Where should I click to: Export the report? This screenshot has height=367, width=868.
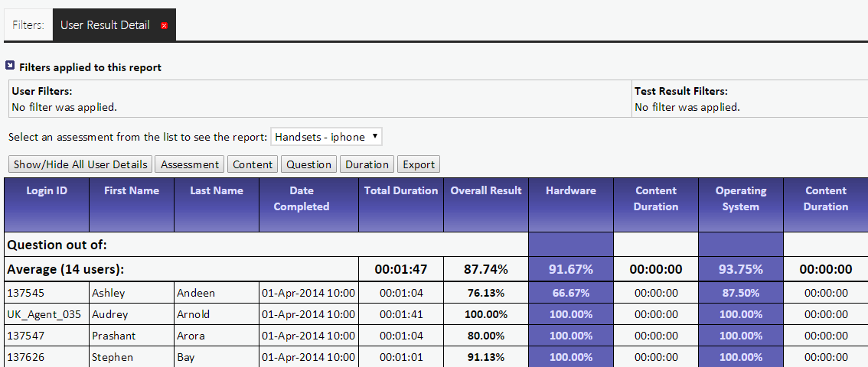[419, 164]
